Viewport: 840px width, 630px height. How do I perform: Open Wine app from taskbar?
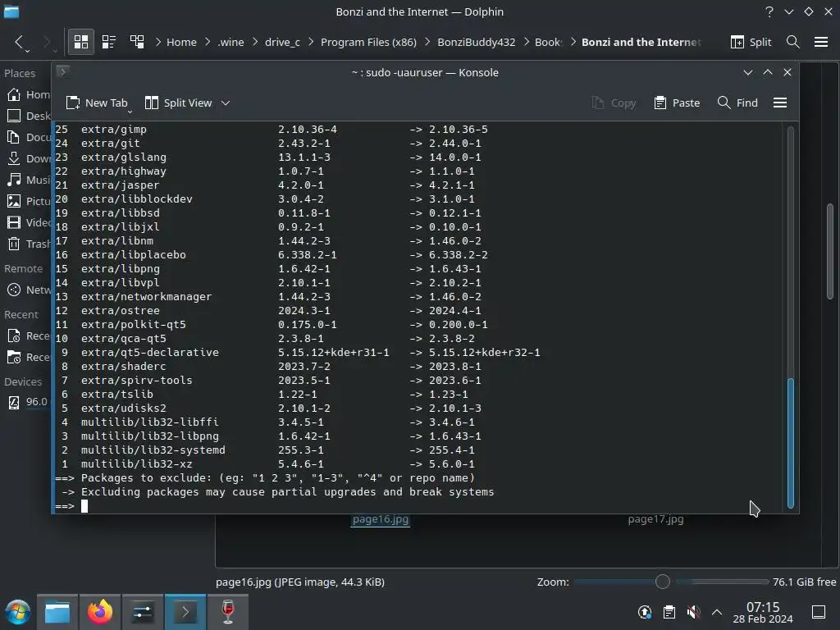pos(228,612)
